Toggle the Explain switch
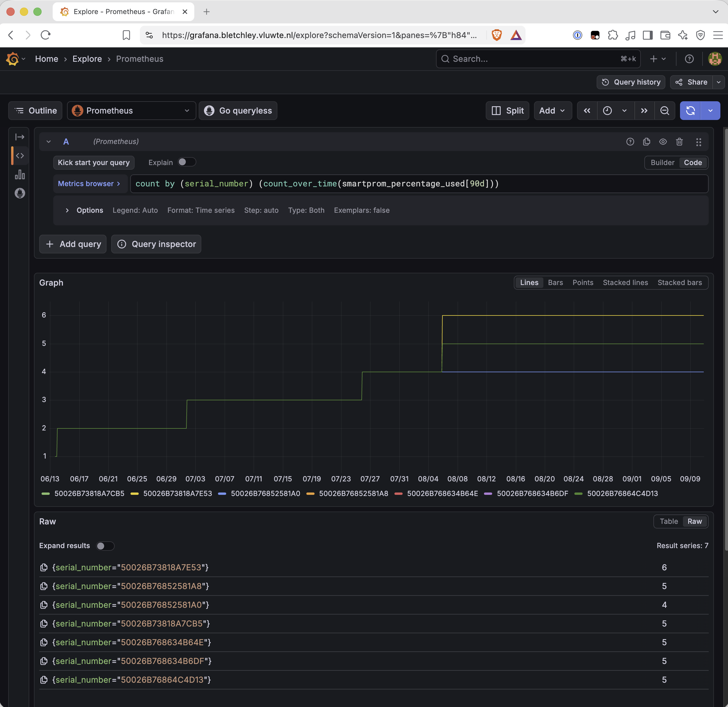The width and height of the screenshot is (728, 707). tap(186, 162)
